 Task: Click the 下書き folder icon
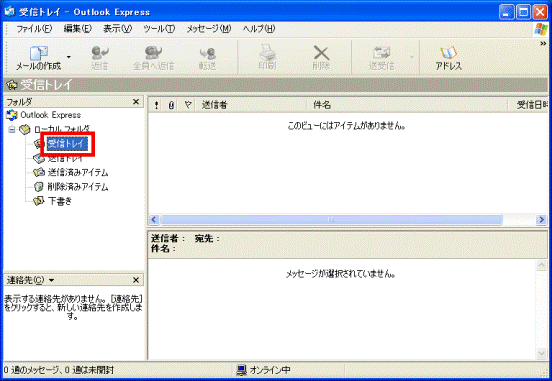tap(38, 201)
